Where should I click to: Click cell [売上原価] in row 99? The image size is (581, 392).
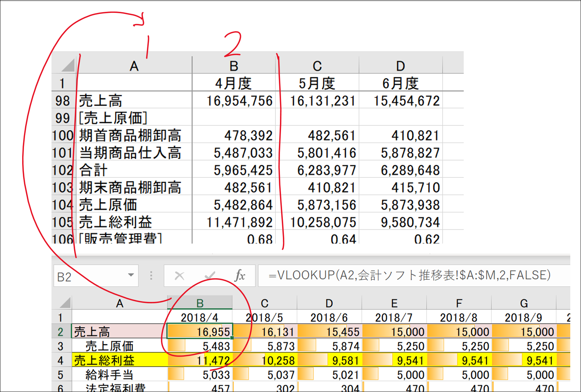[134, 118]
